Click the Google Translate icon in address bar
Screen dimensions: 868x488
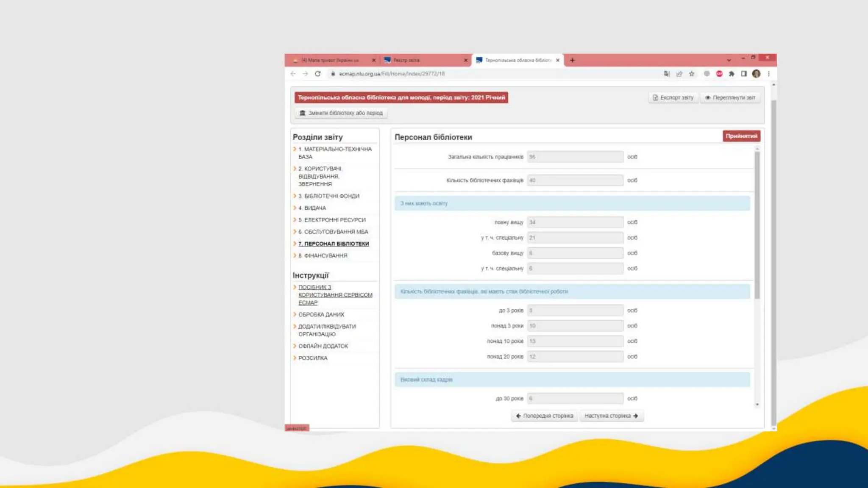(x=667, y=74)
